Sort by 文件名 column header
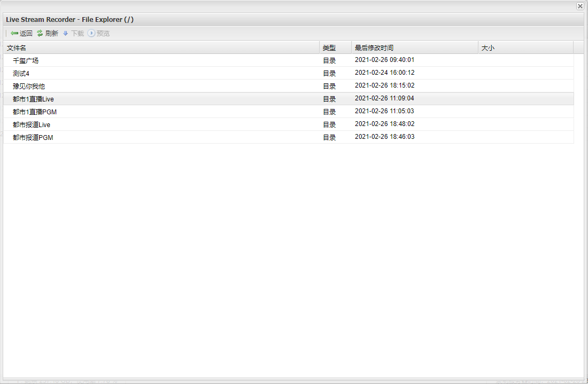The image size is (588, 384). point(16,48)
